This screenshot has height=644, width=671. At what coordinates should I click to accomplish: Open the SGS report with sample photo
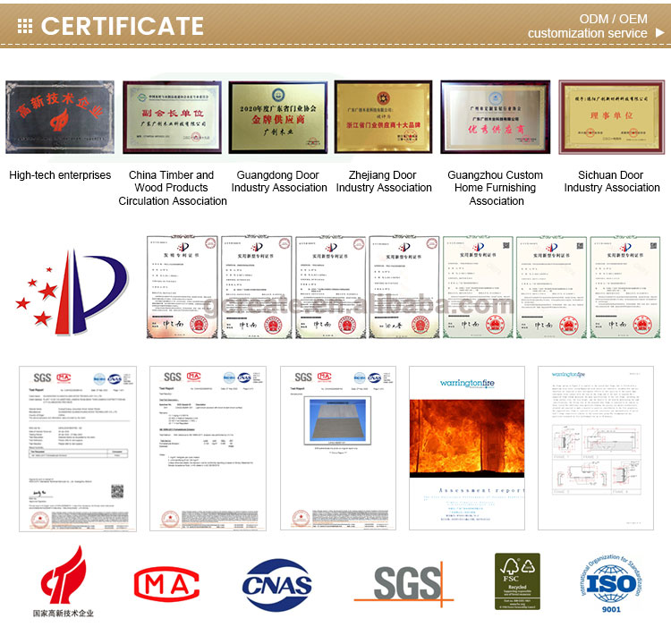(x=338, y=448)
